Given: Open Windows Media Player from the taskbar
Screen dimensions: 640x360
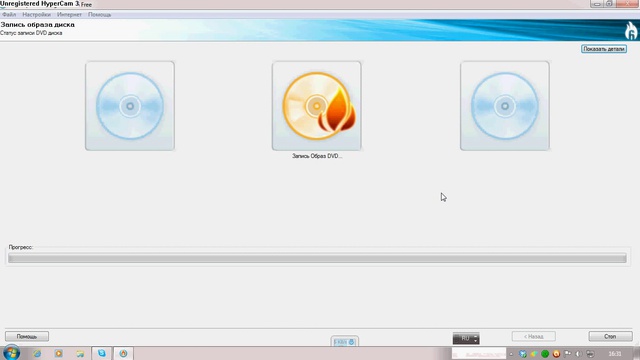Looking at the screenshot, I should click(x=58, y=353).
